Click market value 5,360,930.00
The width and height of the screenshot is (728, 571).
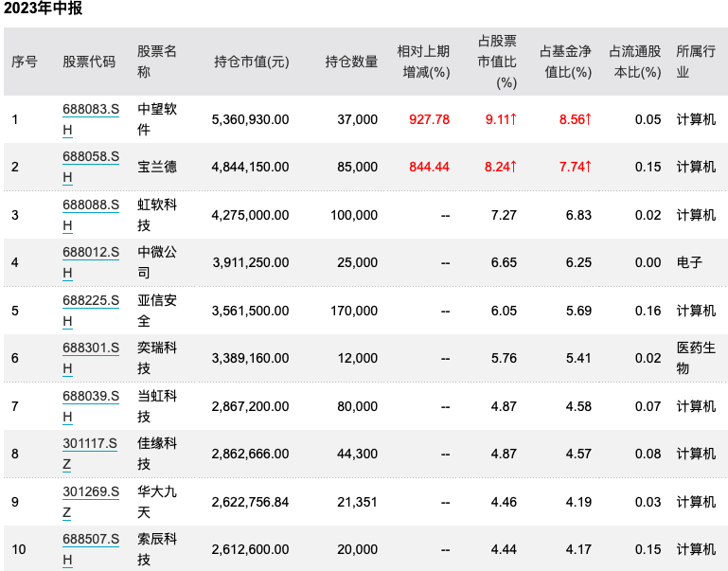coord(250,119)
